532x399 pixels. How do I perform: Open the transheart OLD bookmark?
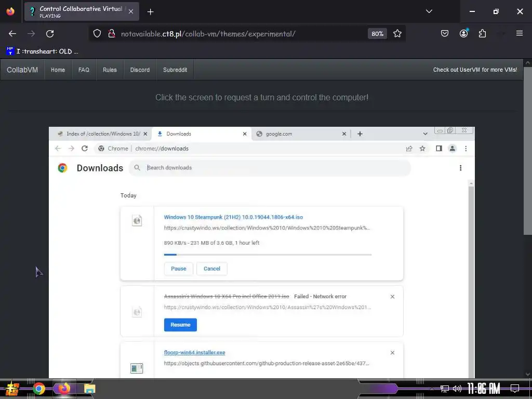click(43, 51)
